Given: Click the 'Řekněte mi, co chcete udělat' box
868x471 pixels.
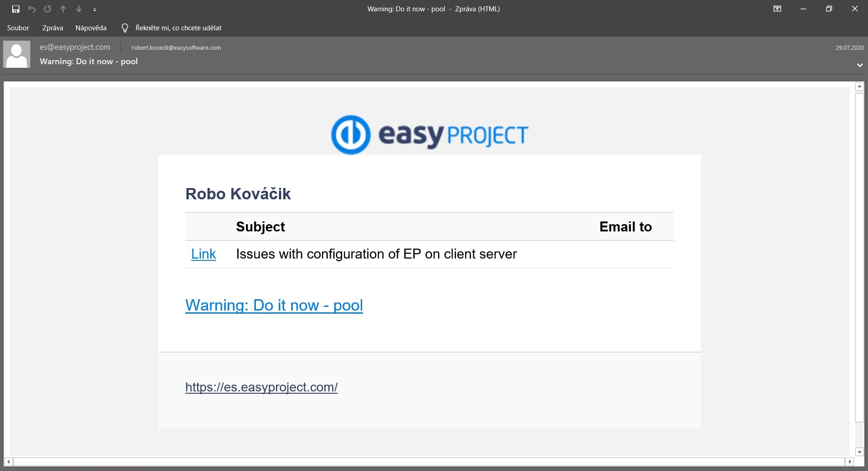Looking at the screenshot, I should coord(178,28).
